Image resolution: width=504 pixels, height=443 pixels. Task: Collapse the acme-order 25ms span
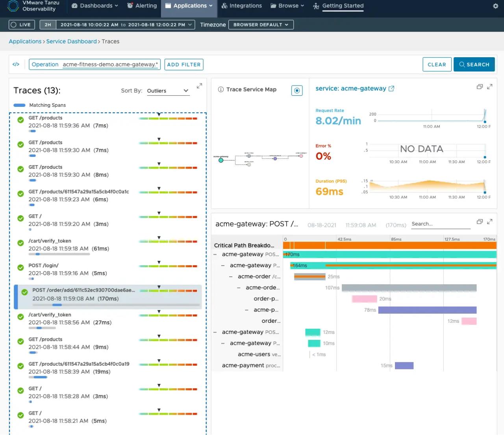coord(231,277)
